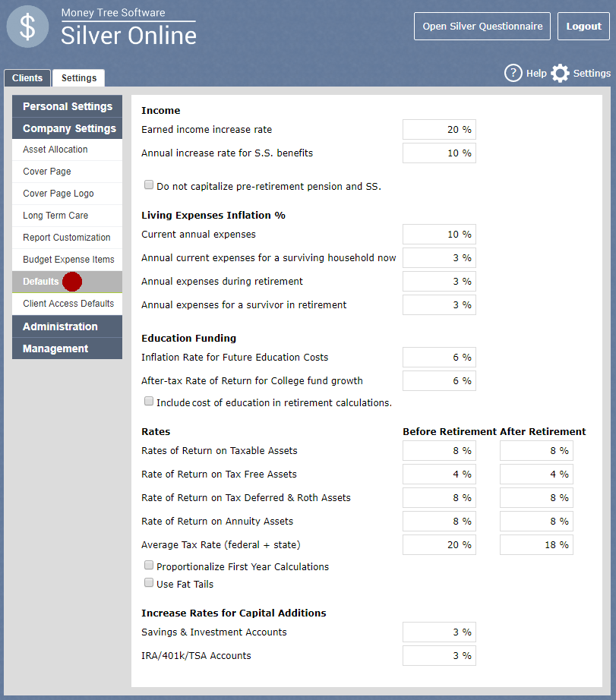Screen dimensions: 616x700
Task: Expand the Personal Settings section
Action: pos(67,106)
